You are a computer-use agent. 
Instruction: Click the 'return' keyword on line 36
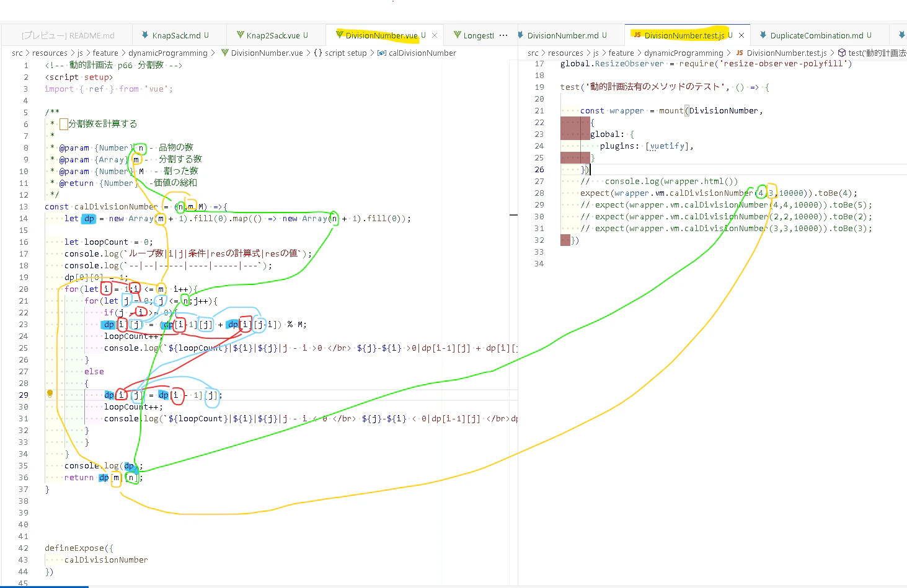click(79, 478)
